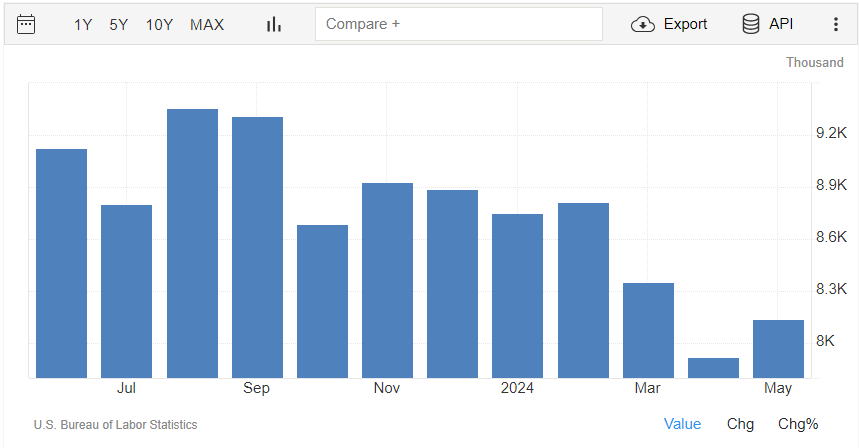Click the API database icon
Viewport: 859px width, 448px height.
(751, 24)
